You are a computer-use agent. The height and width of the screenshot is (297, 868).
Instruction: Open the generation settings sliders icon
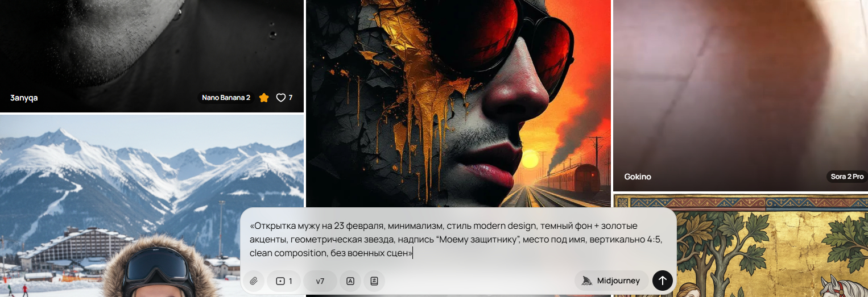point(374,281)
